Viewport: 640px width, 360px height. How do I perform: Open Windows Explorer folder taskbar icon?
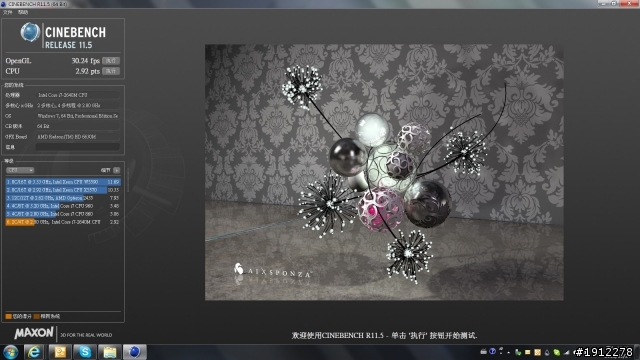pyautogui.click(x=110, y=352)
